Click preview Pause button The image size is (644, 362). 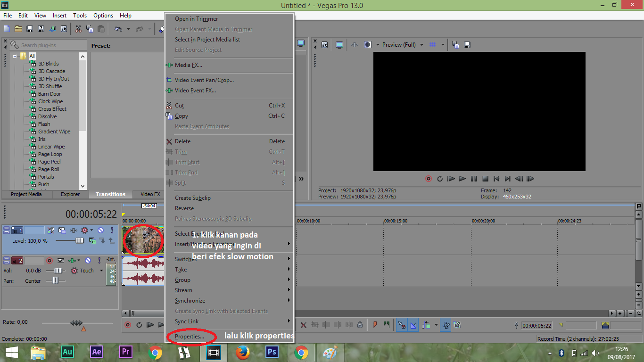474,179
